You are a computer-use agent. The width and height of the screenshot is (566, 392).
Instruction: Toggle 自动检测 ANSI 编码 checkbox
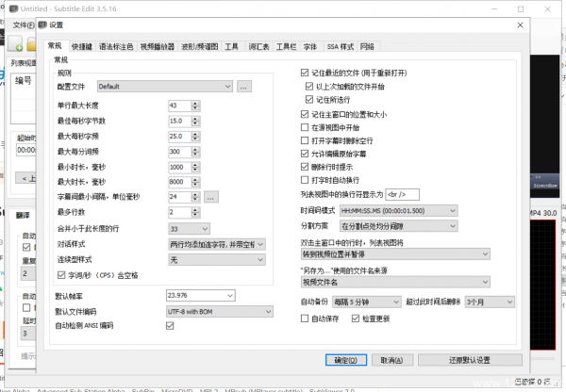tap(170, 325)
